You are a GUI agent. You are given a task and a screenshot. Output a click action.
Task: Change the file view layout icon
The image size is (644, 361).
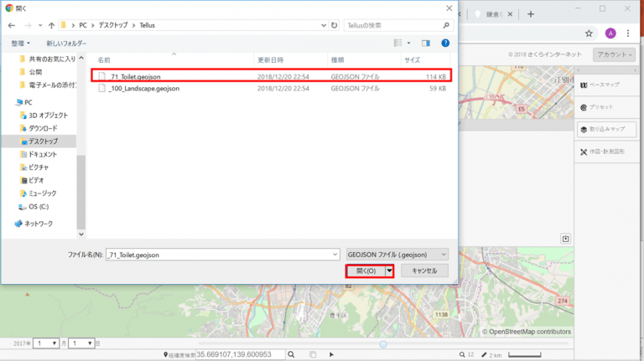pyautogui.click(x=397, y=43)
